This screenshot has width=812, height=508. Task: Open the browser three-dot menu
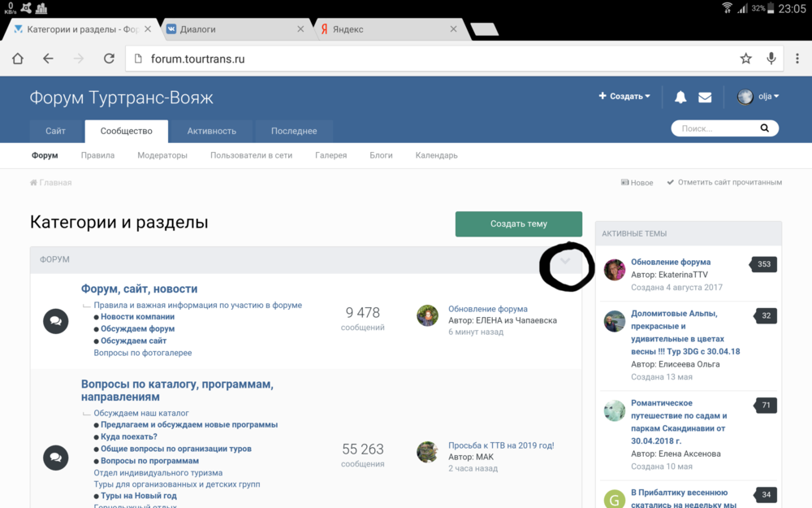pyautogui.click(x=797, y=59)
